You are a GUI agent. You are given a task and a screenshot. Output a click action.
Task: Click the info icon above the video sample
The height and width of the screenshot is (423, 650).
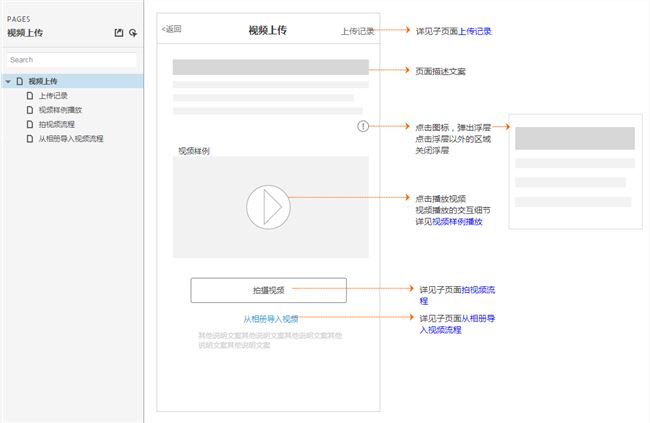(362, 126)
